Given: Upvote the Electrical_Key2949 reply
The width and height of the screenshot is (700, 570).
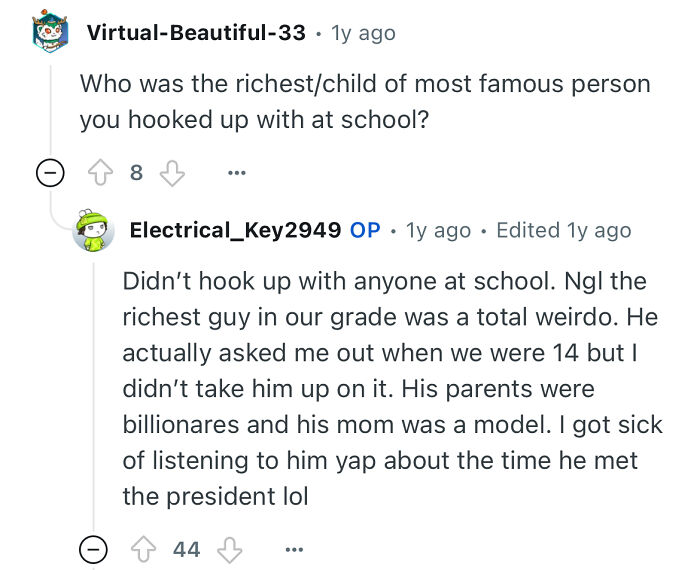Looking at the screenshot, I should point(146,549).
